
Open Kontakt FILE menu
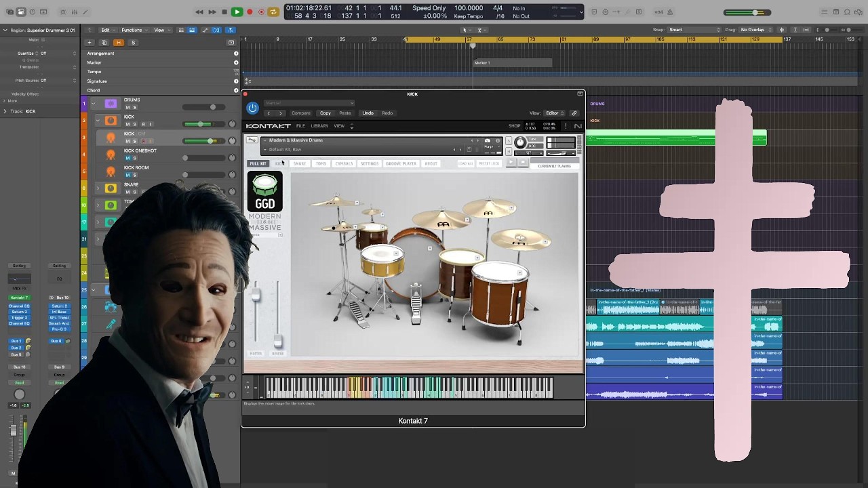coord(300,126)
